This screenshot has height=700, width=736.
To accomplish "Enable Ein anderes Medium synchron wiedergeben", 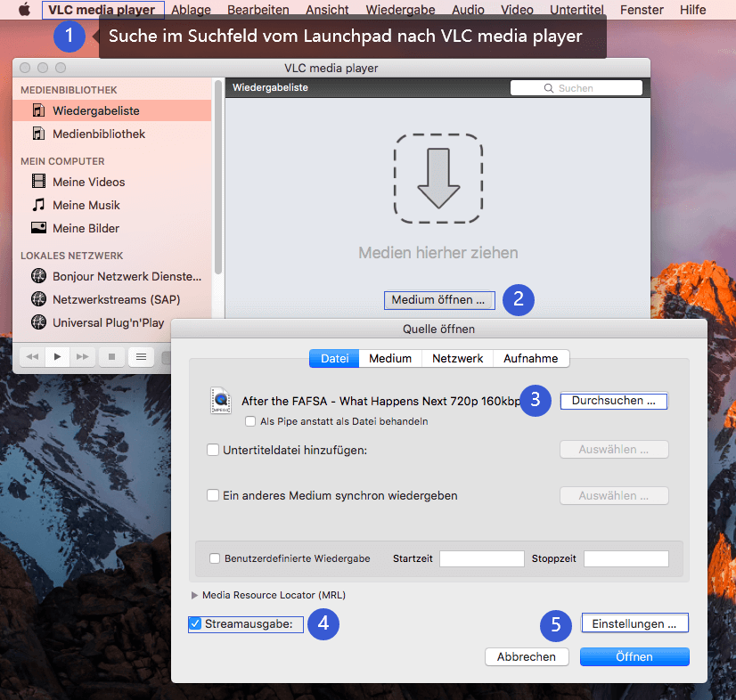I will pyautogui.click(x=213, y=495).
